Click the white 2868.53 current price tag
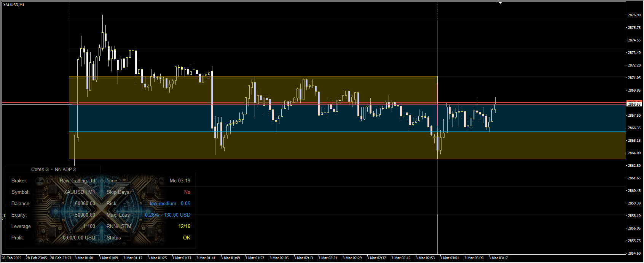The image size is (644, 263). [x=634, y=104]
